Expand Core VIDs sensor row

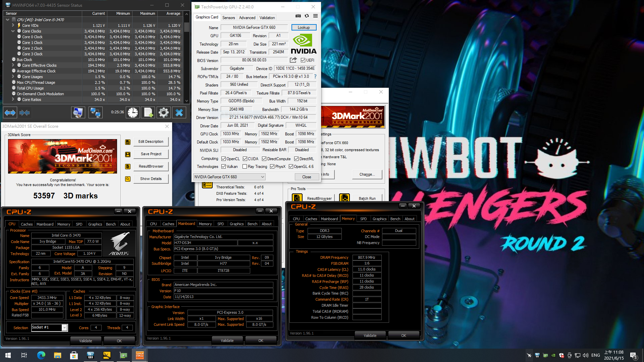click(x=13, y=25)
